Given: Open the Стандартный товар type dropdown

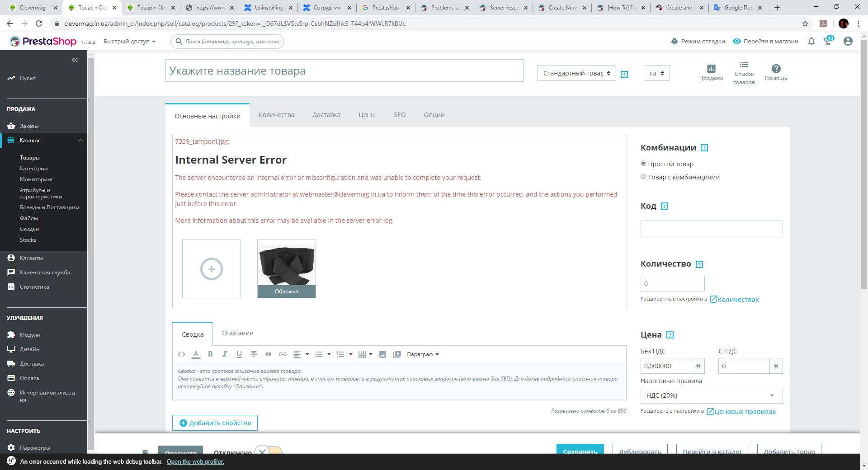Looking at the screenshot, I should 577,73.
